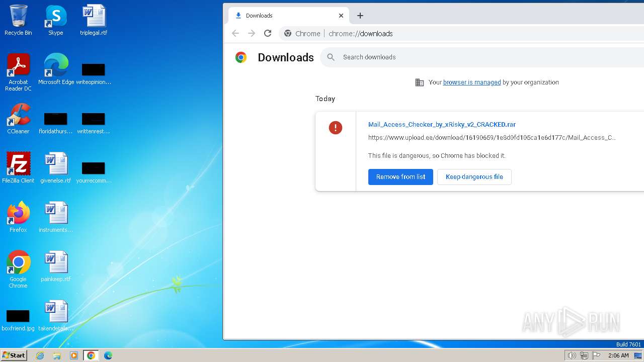
Task: Click Keep dangerous file button
Action: (474, 177)
